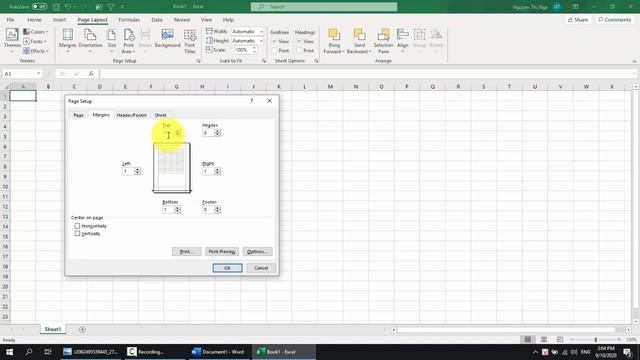
Task: Open the Align objects menu
Action: pyautogui.click(x=402, y=40)
